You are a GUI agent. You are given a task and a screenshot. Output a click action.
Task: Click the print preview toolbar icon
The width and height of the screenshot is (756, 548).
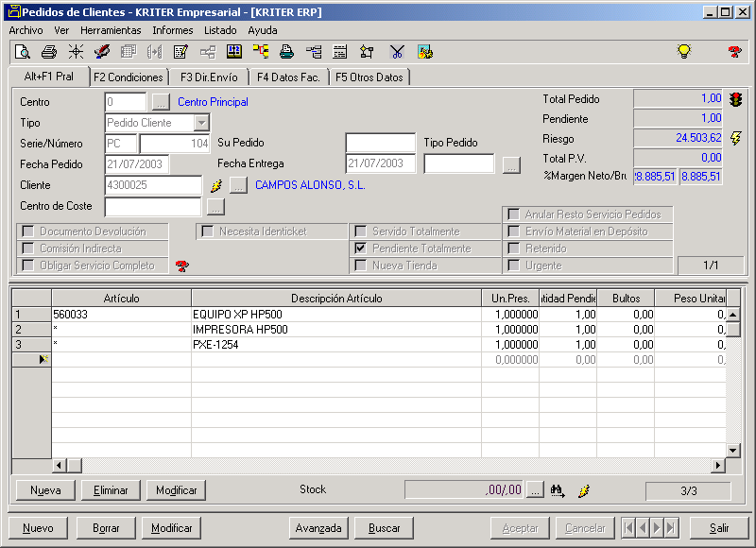pyautogui.click(x=23, y=52)
